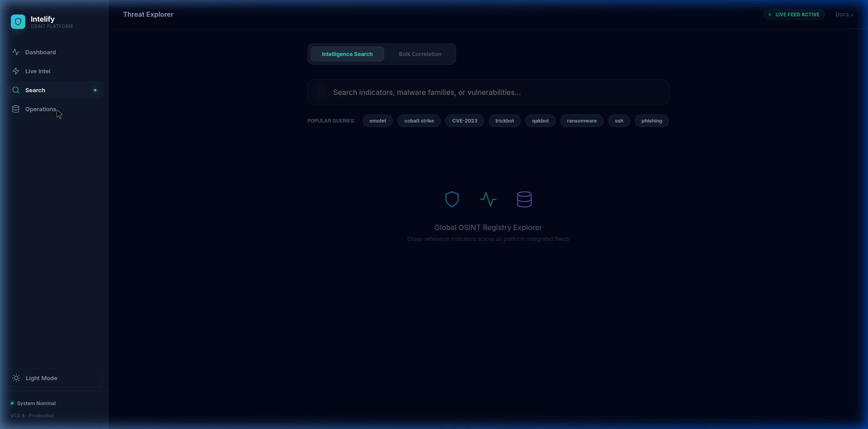The width and height of the screenshot is (868, 429).
Task: Click the Live Intel lightning bolt icon
Action: tap(16, 71)
